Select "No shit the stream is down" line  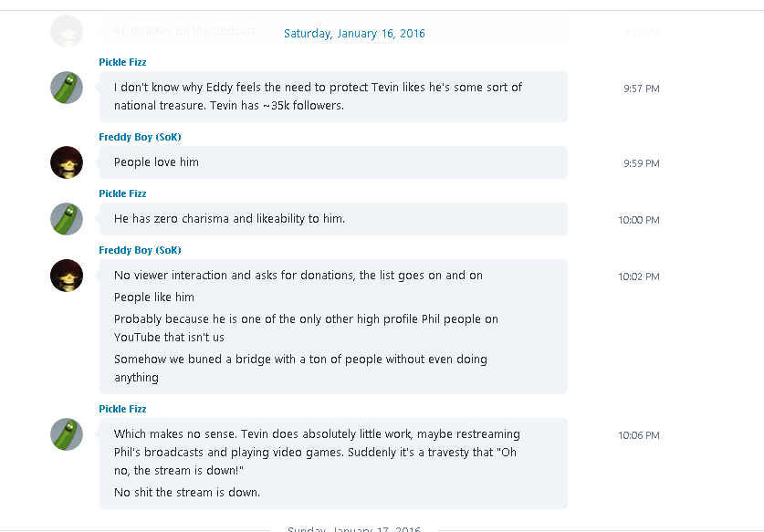187,492
